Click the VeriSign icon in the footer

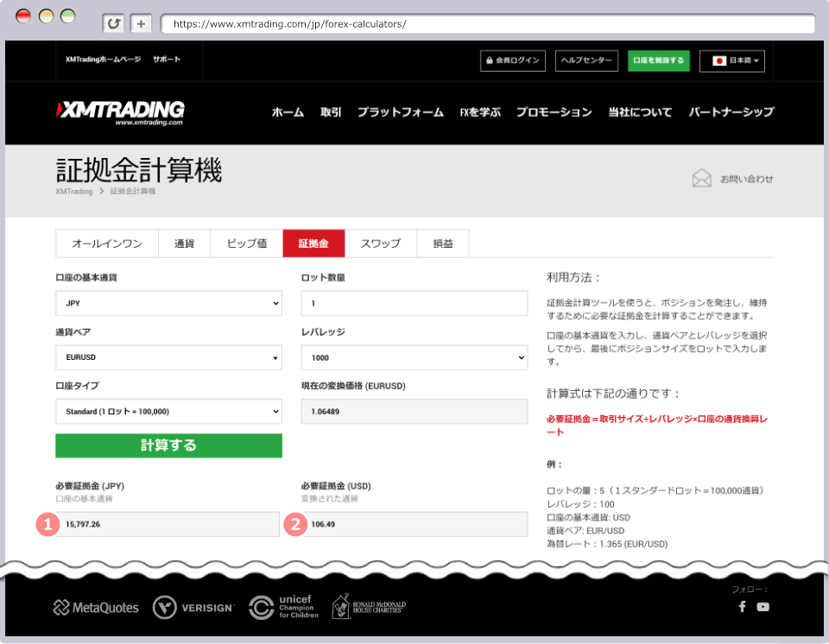coord(193,607)
